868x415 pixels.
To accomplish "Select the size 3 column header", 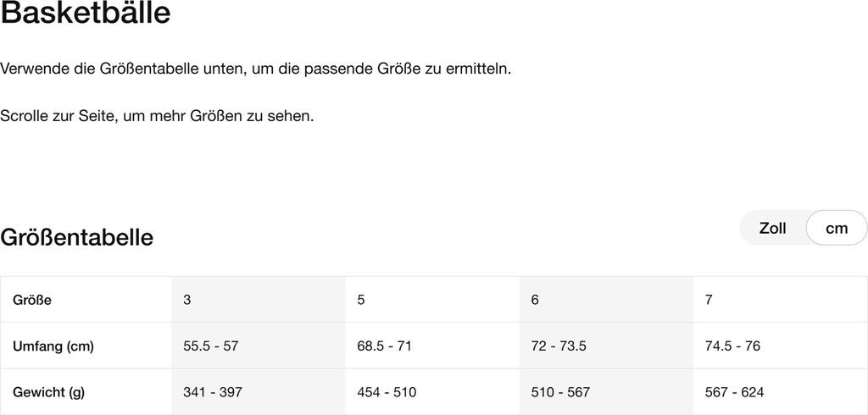I will click(187, 300).
